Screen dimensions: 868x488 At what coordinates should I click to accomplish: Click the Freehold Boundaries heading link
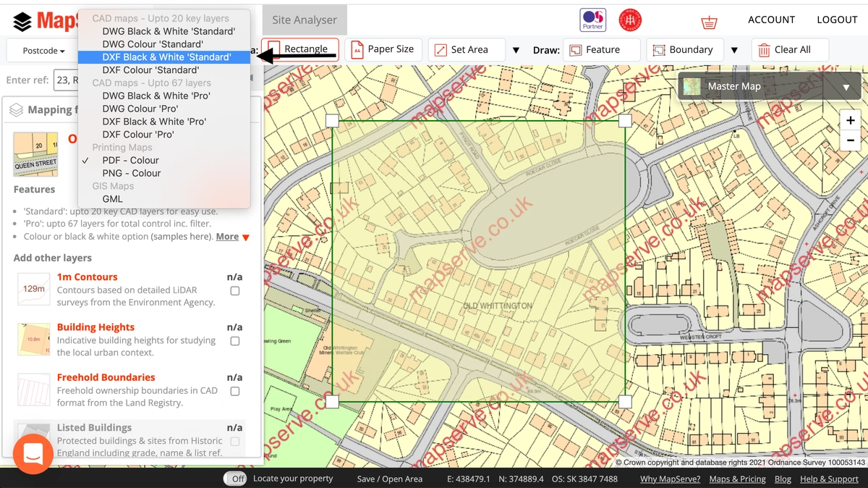[x=106, y=377]
